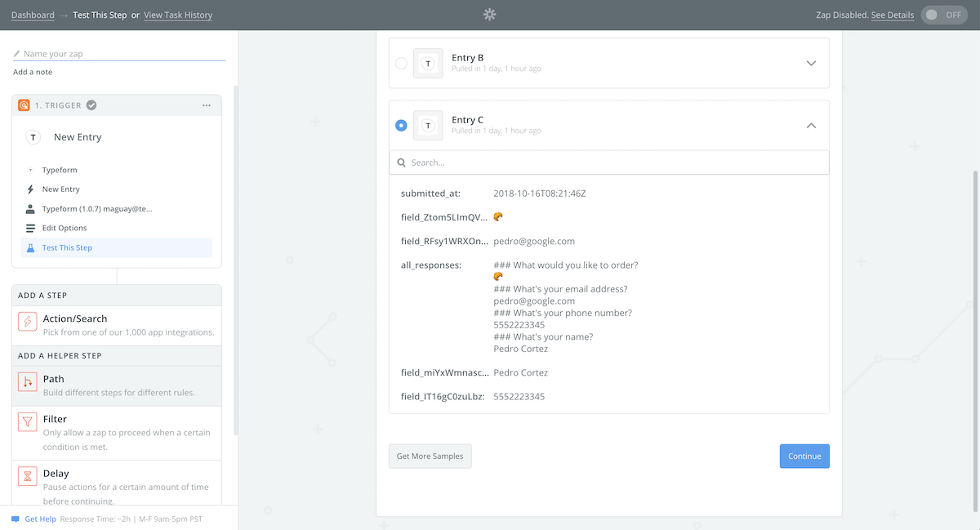The width and height of the screenshot is (980, 530).
Task: Click the search magnifier icon
Action: coord(401,163)
